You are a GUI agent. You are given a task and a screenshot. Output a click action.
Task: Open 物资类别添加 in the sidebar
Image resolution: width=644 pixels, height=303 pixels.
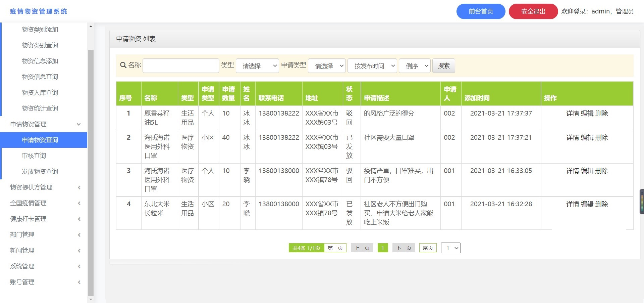40,30
